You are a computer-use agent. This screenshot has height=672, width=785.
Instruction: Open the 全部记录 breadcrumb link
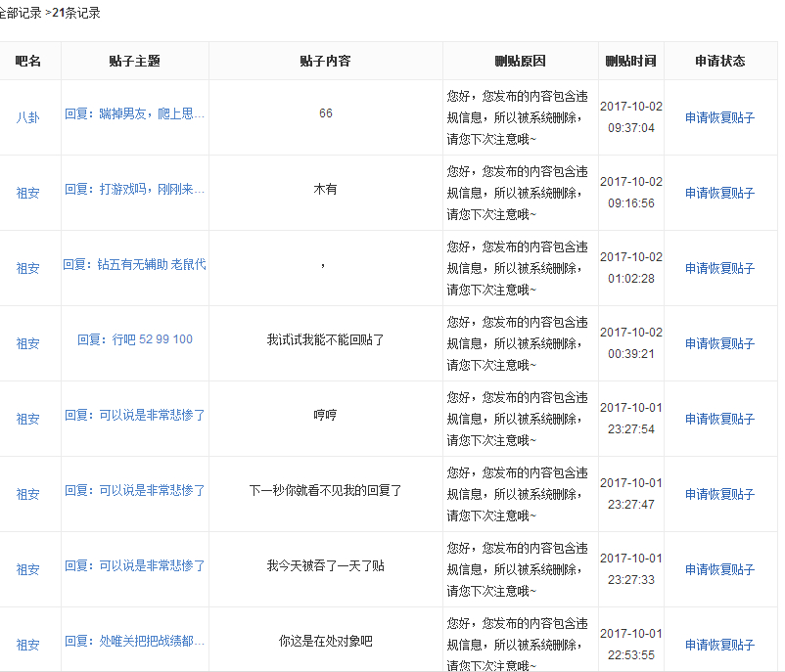20,14
